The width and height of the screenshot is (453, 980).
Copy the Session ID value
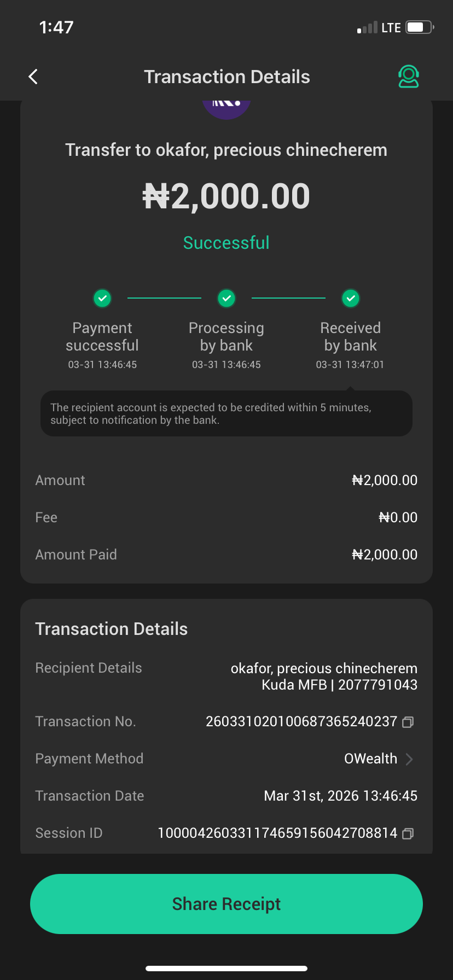pos(408,833)
